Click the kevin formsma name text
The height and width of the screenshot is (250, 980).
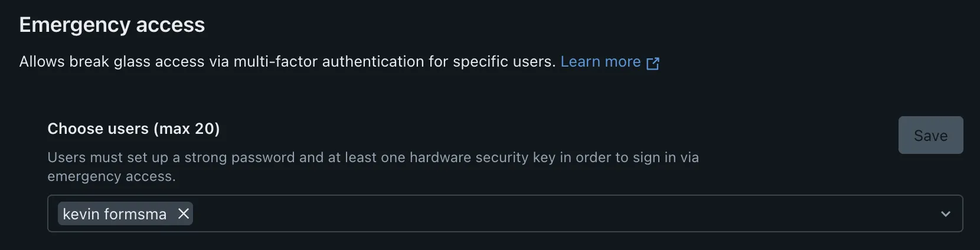(x=115, y=214)
